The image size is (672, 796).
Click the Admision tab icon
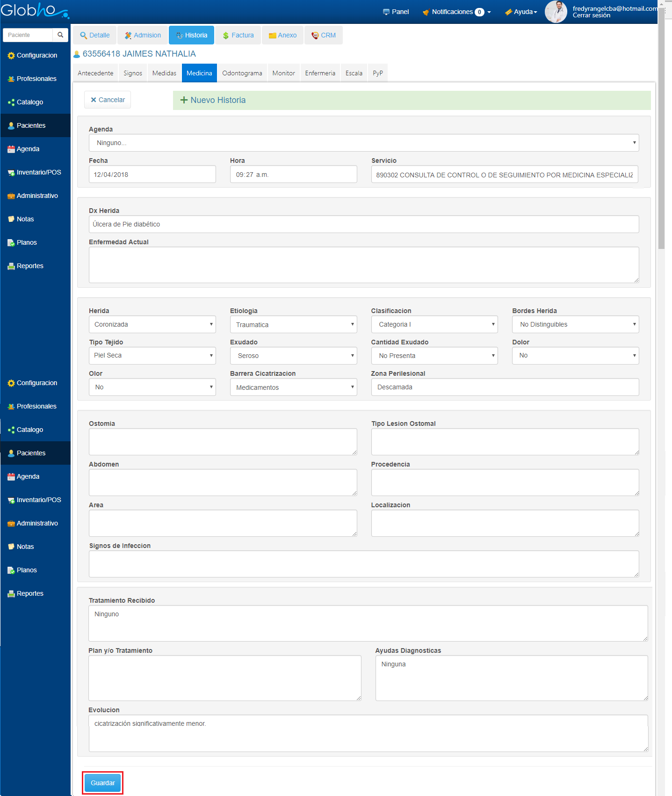128,36
